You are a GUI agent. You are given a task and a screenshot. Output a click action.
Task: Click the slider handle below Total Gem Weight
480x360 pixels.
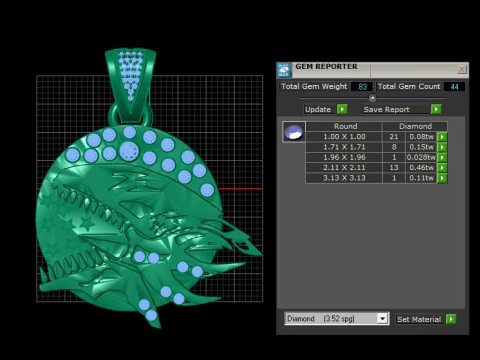[x=373, y=98]
